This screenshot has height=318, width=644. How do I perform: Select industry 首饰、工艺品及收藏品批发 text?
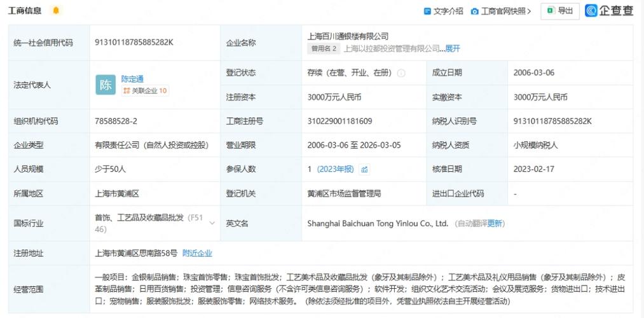(x=139, y=218)
